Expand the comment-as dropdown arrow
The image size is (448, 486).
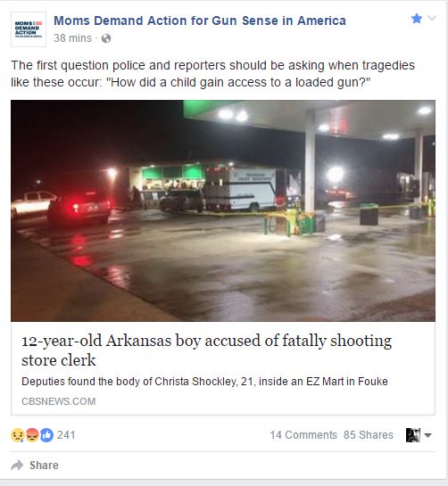point(427,435)
